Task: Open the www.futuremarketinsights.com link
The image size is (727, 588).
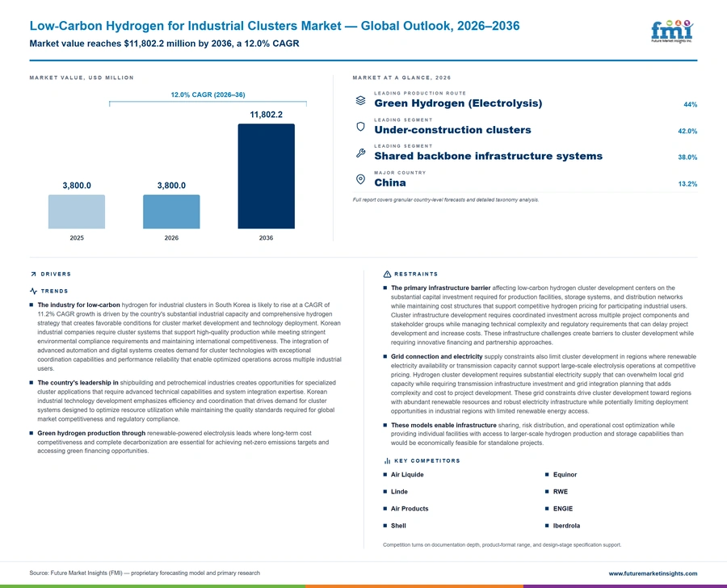Action: click(x=653, y=573)
